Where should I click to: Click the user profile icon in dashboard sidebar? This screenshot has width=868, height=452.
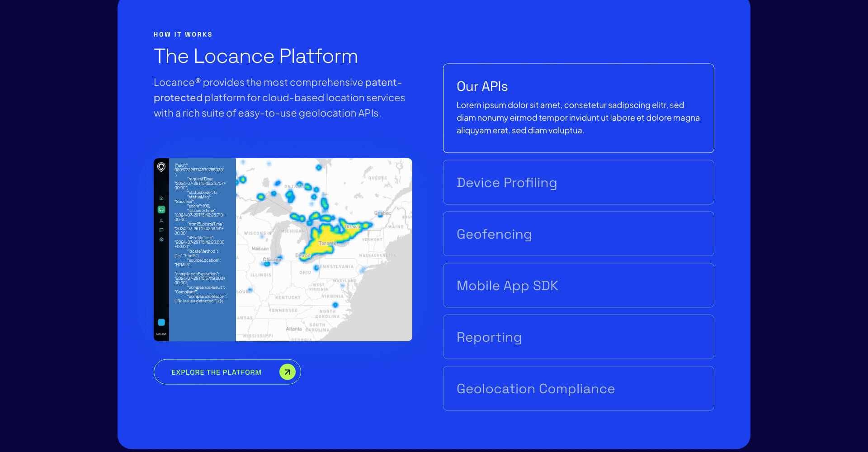pyautogui.click(x=161, y=221)
